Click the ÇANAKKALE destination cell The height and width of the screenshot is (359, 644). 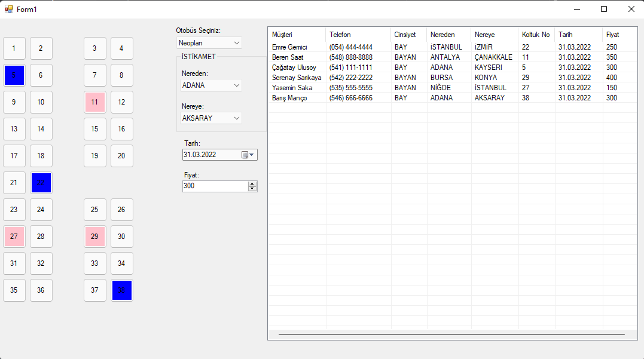pyautogui.click(x=493, y=57)
